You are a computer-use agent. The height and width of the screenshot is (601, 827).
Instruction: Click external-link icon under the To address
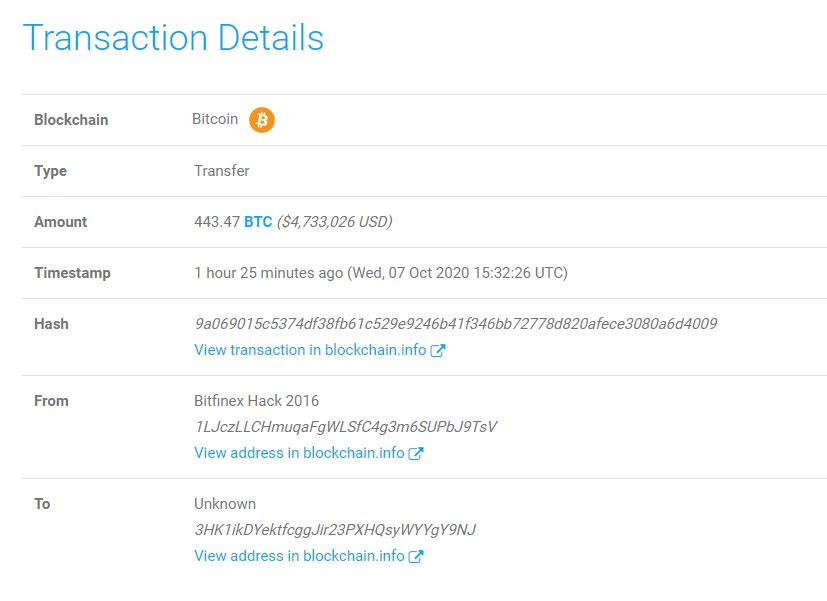click(416, 557)
